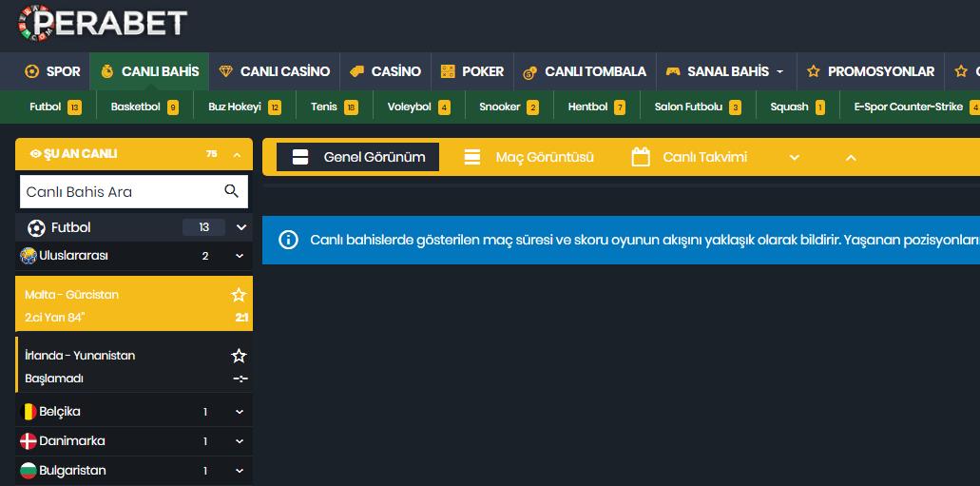Click the Genel Görünüm layout icon

click(300, 157)
